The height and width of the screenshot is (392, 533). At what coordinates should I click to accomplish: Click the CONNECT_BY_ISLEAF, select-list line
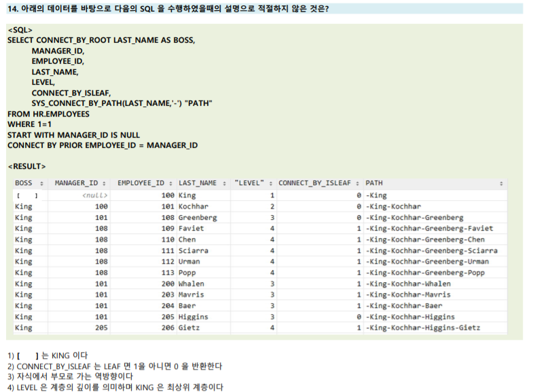tap(71, 93)
